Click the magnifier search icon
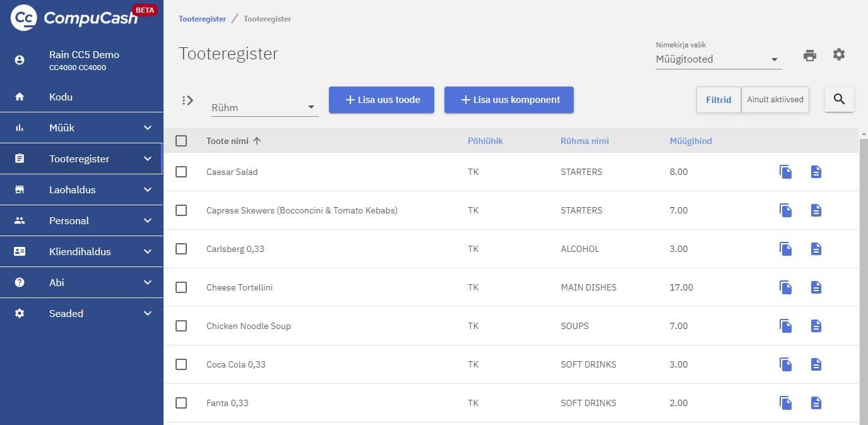Screen dimensions: 868x425 [839, 99]
